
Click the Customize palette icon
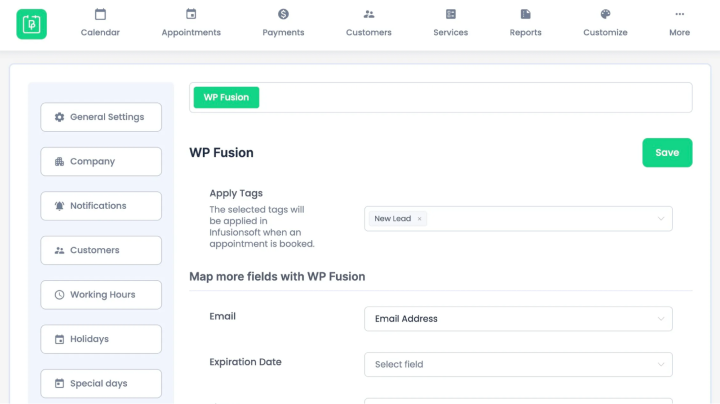click(x=605, y=14)
